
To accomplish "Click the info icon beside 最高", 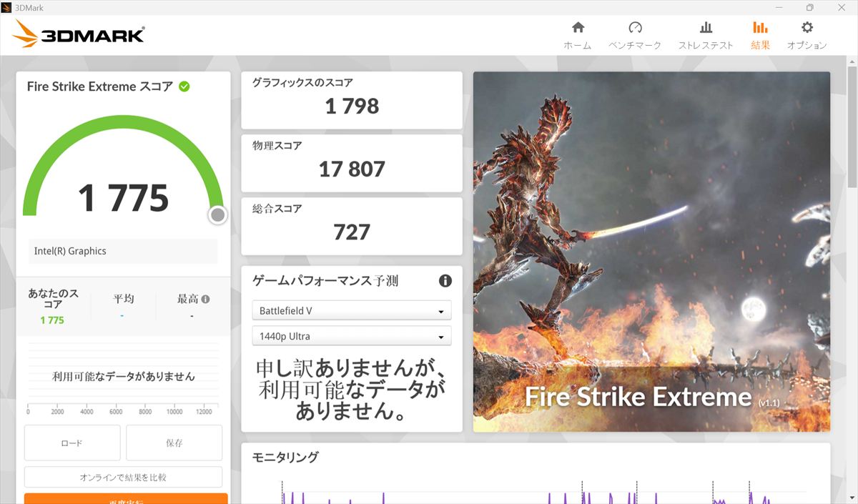I will coord(206,300).
